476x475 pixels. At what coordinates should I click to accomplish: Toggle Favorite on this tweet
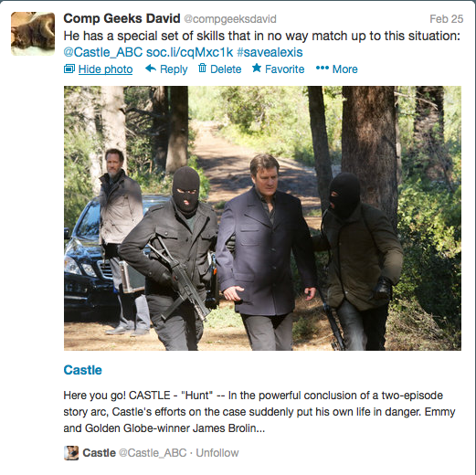[284, 69]
